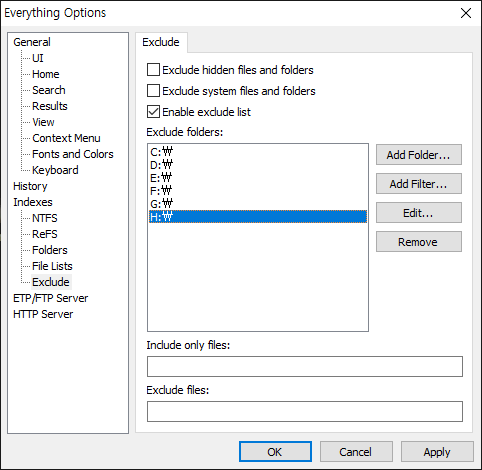Open the Context Menu options page

tap(66, 138)
